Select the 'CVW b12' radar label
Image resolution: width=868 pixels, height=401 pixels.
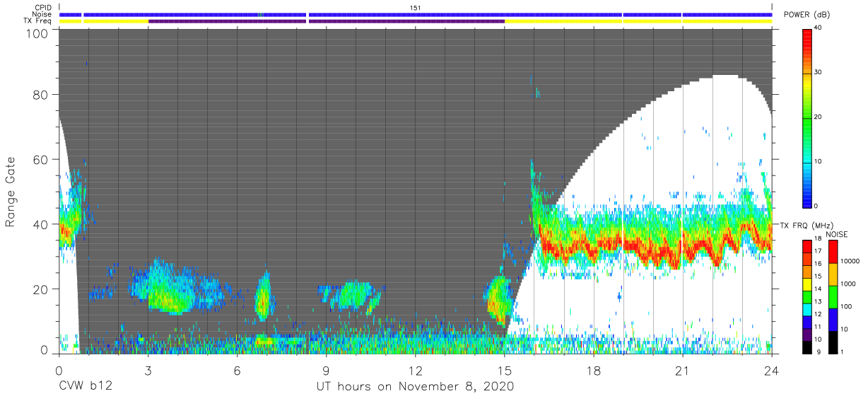(86, 386)
